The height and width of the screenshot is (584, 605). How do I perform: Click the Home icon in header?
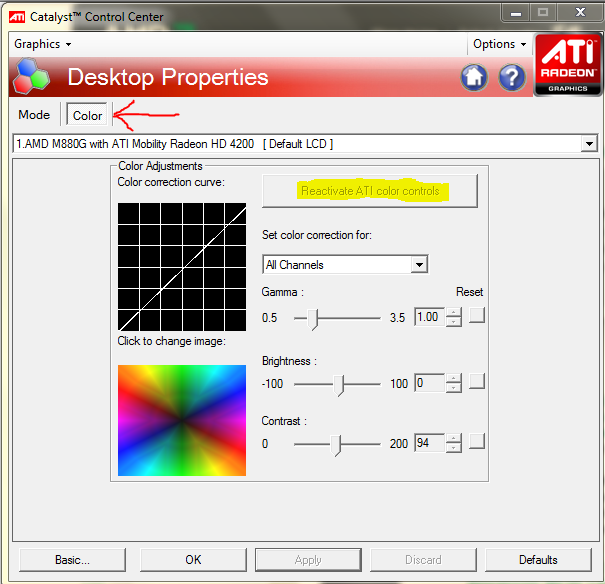(x=474, y=77)
